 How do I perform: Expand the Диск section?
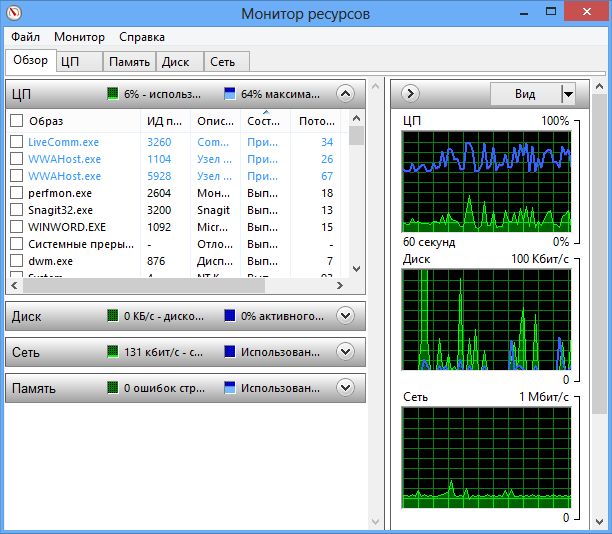(346, 316)
